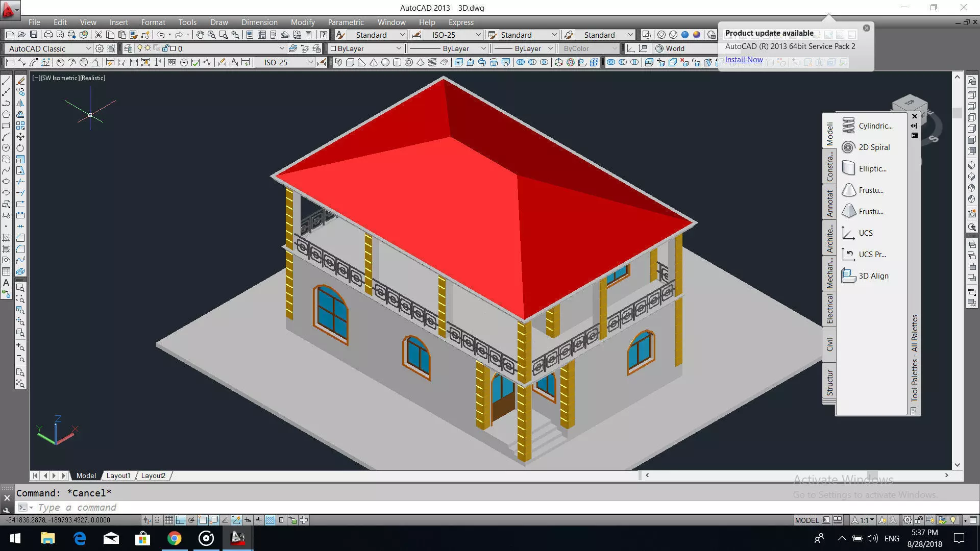Open the layer 0 dropdown list
This screenshot has width=980, height=551.
pos(210,48)
